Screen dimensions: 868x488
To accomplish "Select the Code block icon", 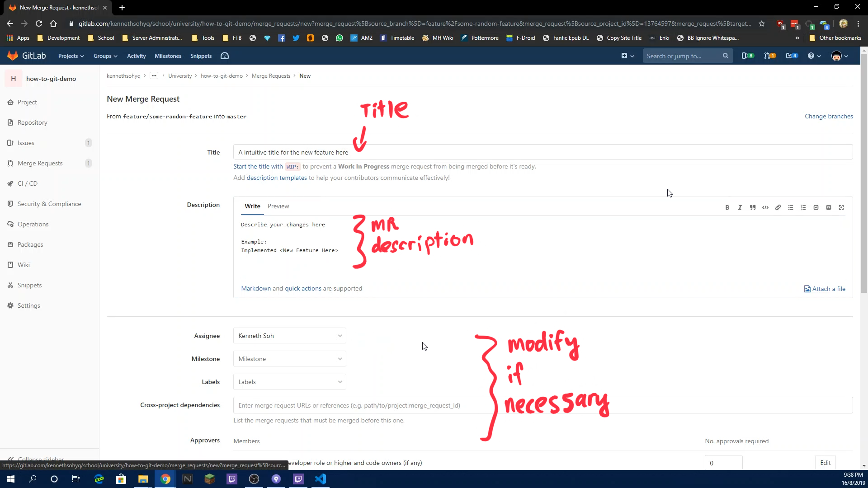I will coord(765,207).
